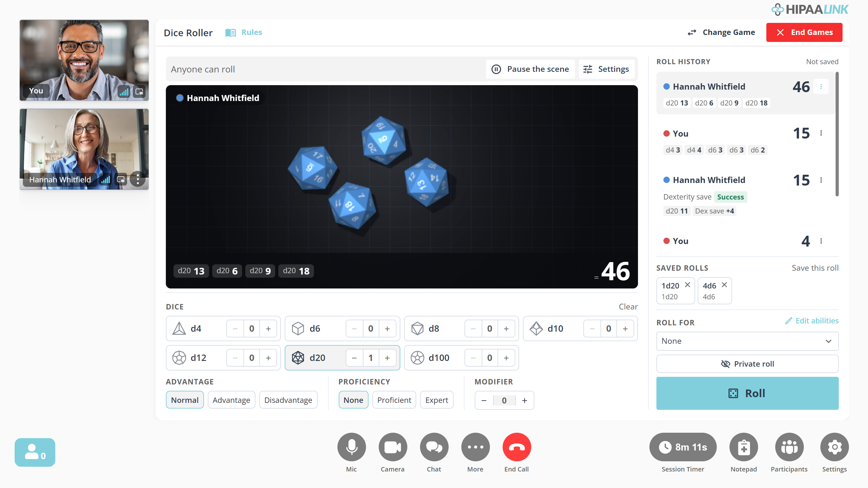Increase the d20 dice count
Image resolution: width=868 pixels, height=488 pixels.
coord(387,357)
